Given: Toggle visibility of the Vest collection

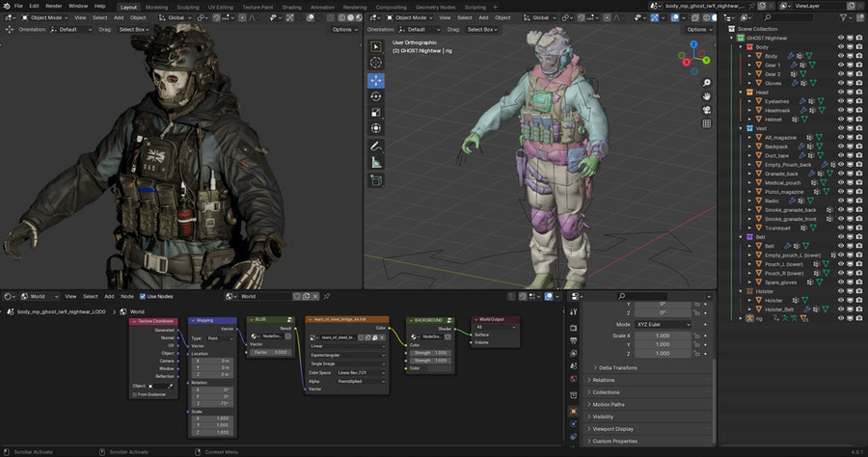Looking at the screenshot, I should 841,128.
